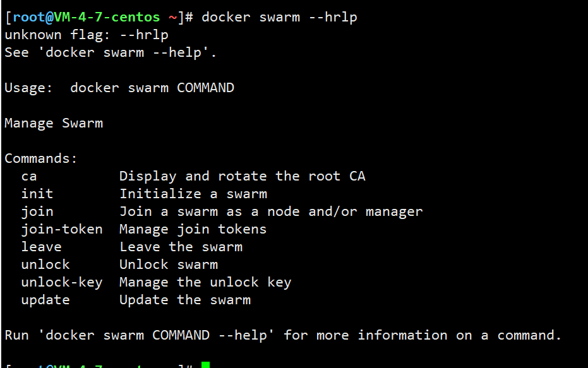Click the 'Commands:' heading
Viewport: 588px width, 368px height.
pyautogui.click(x=41, y=158)
